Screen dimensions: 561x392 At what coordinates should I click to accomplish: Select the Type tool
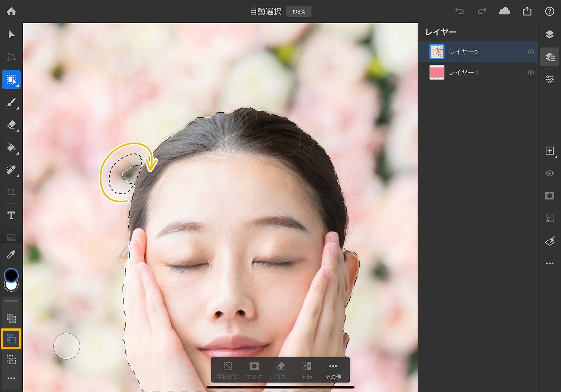pos(11,215)
